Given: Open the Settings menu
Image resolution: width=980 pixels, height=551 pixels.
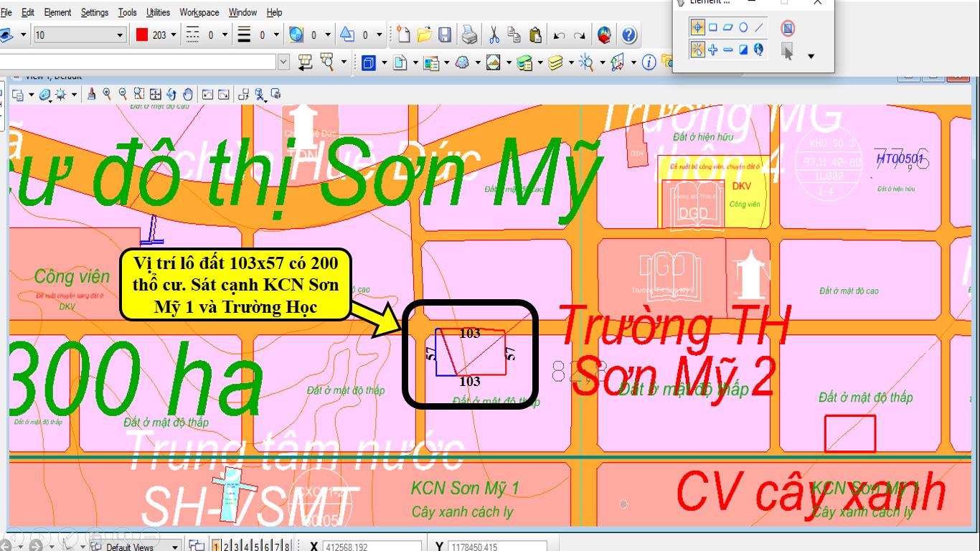Looking at the screenshot, I should coord(95,12).
